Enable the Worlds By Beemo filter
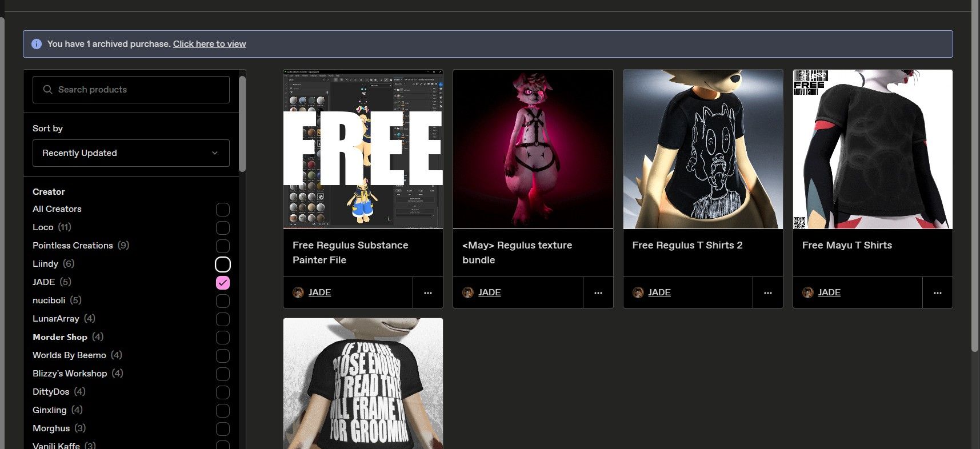 pyautogui.click(x=223, y=356)
